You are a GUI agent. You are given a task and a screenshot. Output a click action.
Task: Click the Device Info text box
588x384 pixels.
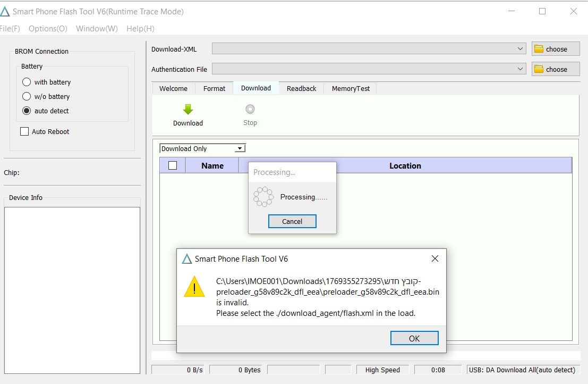[x=72, y=290]
